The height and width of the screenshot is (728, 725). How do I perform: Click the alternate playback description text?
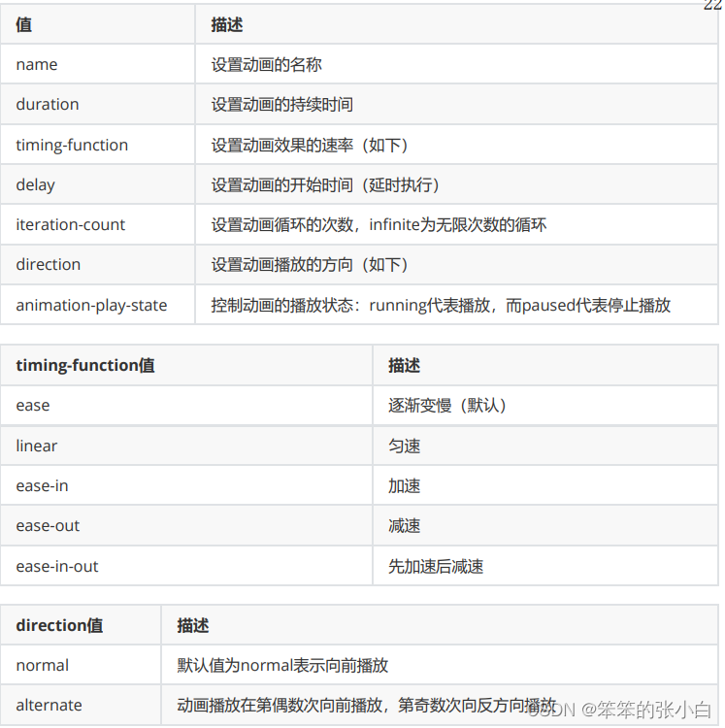click(x=367, y=706)
